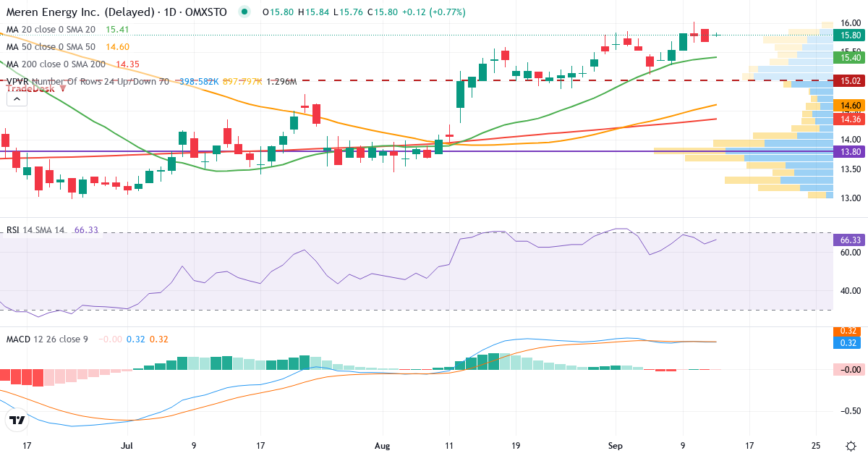Click the green market status dot beside OMXSTO
This screenshot has width=868, height=456.
(244, 12)
